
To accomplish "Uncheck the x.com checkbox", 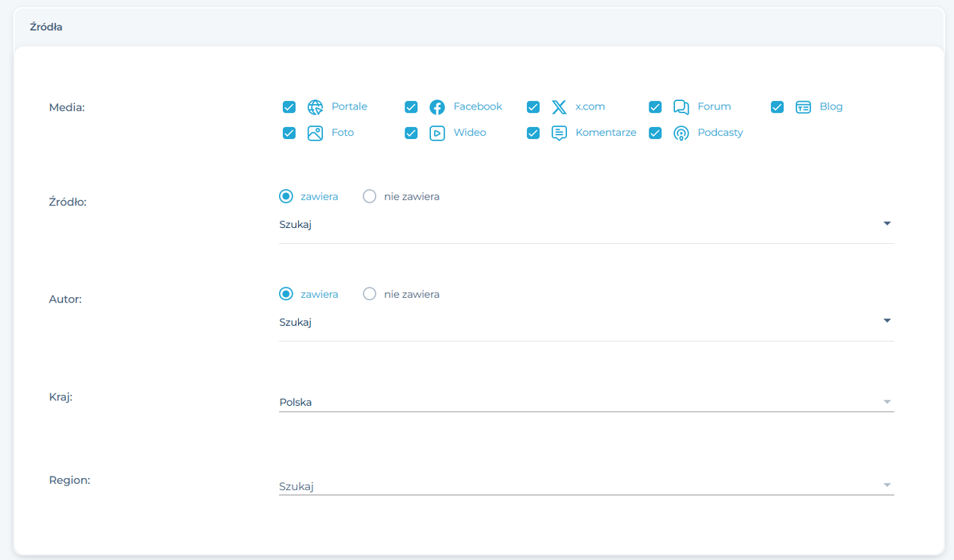I will [x=533, y=107].
